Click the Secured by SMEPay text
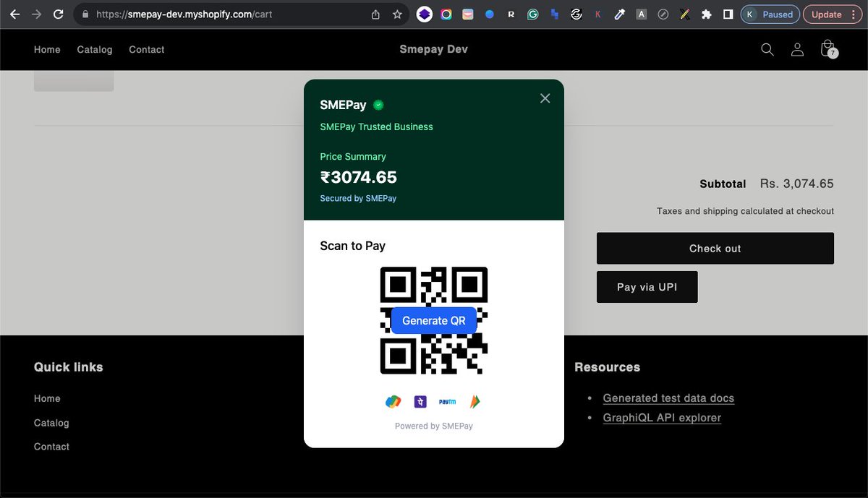Image resolution: width=868 pixels, height=498 pixels. [x=358, y=198]
